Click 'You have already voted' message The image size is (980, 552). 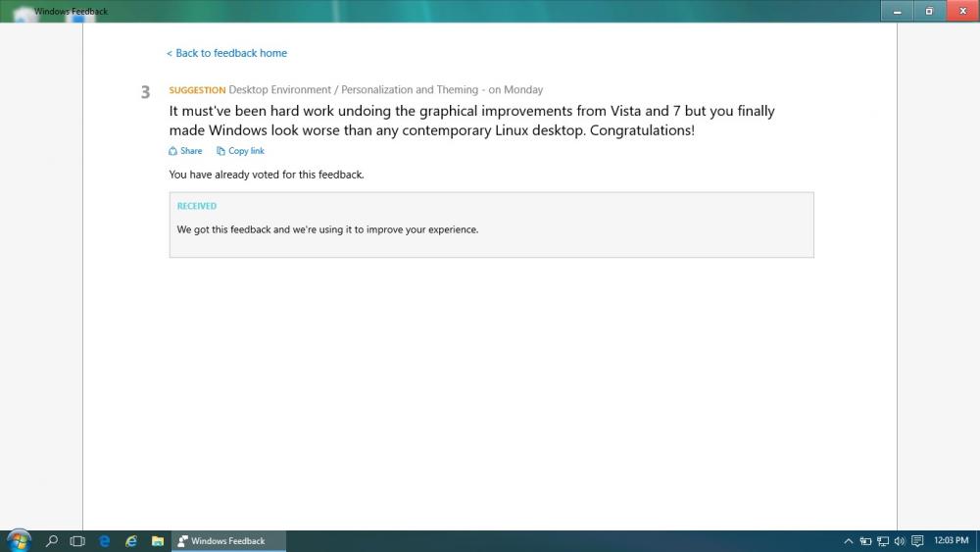[x=267, y=175]
